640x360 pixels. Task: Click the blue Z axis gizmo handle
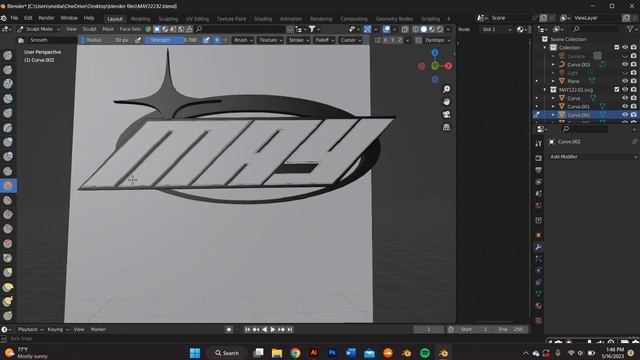click(x=435, y=53)
